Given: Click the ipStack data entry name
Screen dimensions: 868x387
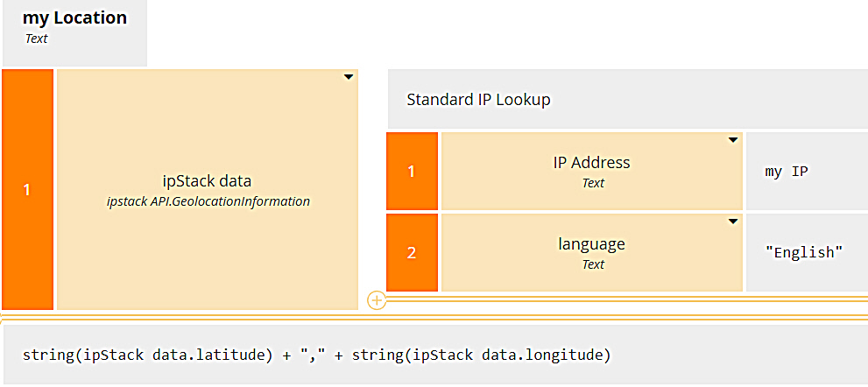Looking at the screenshot, I should (208, 182).
